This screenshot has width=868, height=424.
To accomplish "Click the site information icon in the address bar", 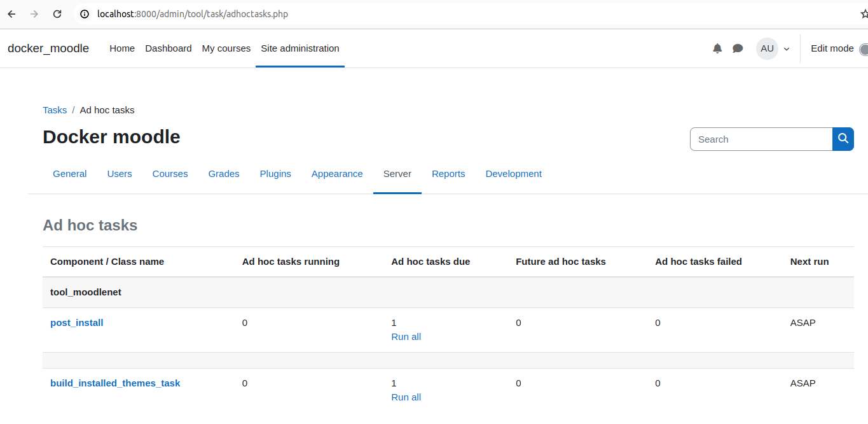I will [x=85, y=14].
